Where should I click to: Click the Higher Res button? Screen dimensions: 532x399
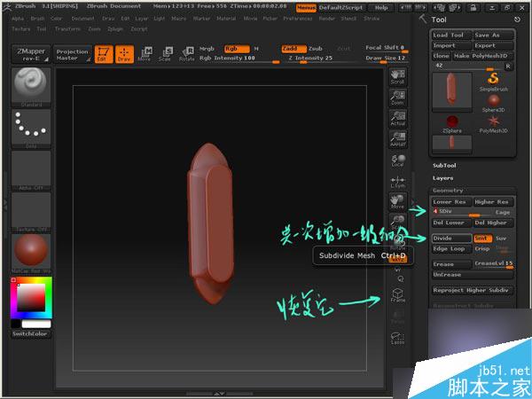coord(493,202)
